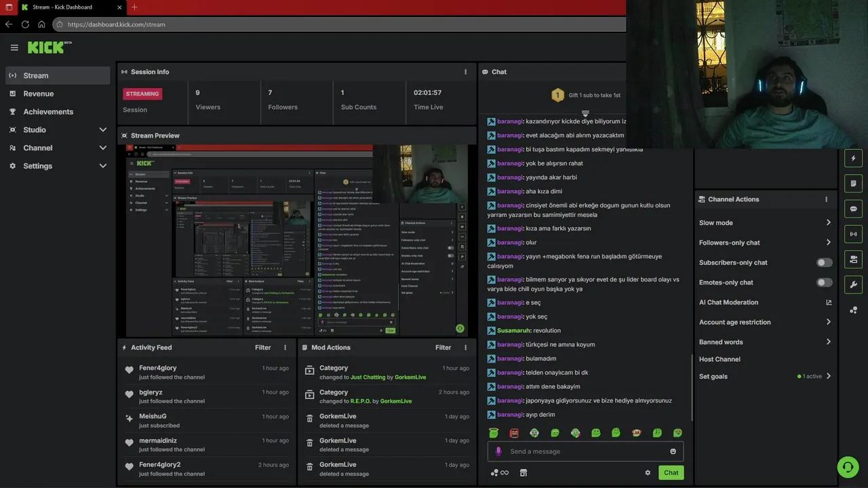Open the chat bubble widget in right rail
The image size is (868, 488).
[853, 209]
